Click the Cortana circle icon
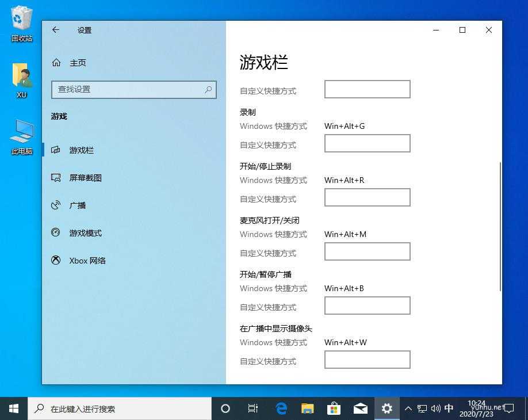Viewport: 528px width, 420px height. click(x=225, y=408)
